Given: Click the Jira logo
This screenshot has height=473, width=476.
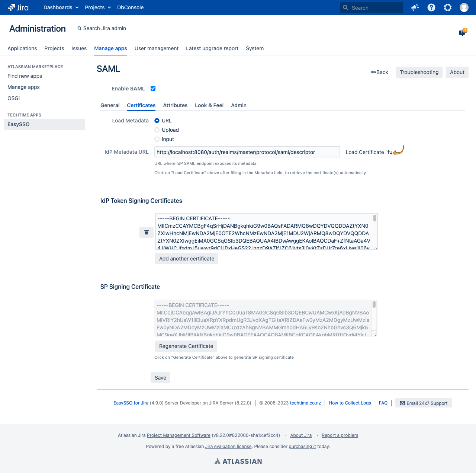Looking at the screenshot, I should [18, 7].
